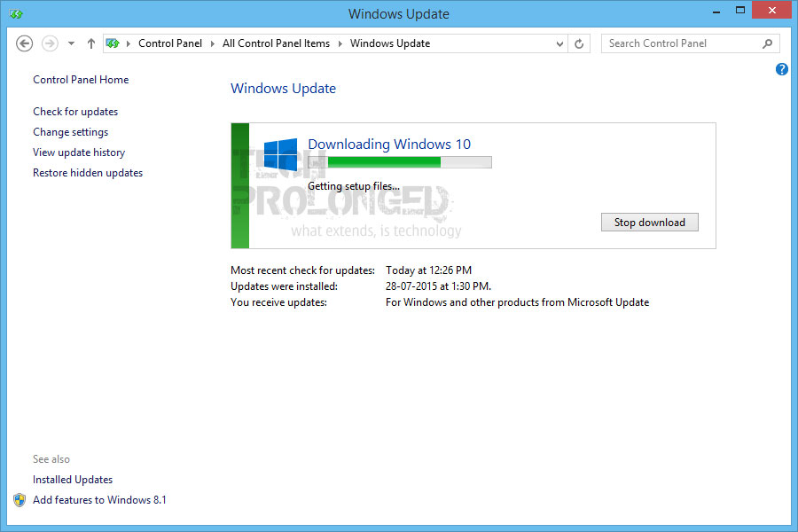Click the 'Getting setup files...' status text
Screen dimensions: 798x532
tap(354, 186)
